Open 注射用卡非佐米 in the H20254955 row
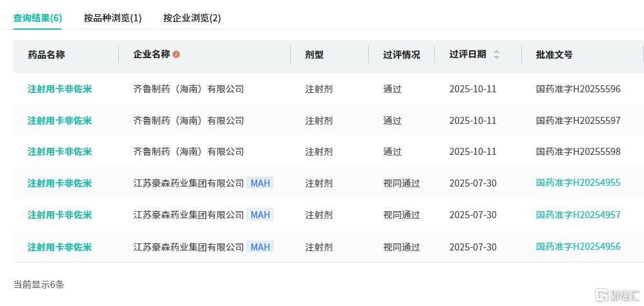Screen dimensions: 644x306 pos(59,183)
